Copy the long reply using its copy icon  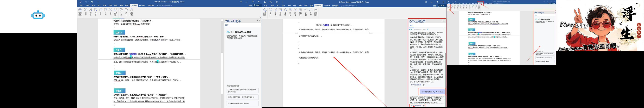click(x=424, y=85)
